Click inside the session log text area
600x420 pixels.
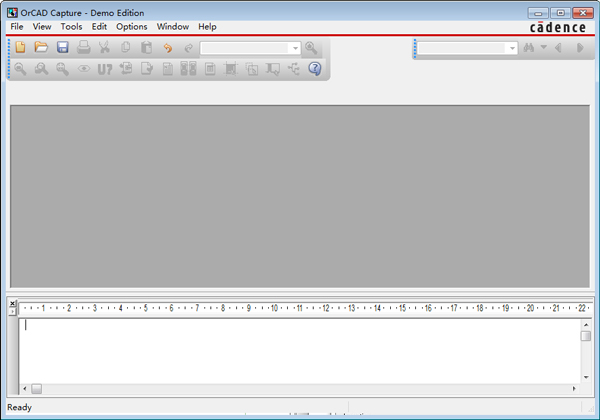[300, 348]
